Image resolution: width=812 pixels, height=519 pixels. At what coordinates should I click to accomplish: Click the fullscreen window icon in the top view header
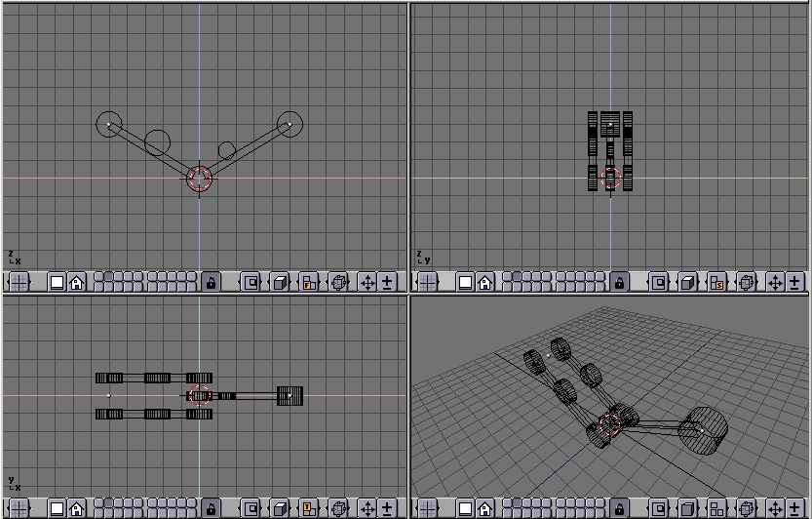(x=57, y=508)
